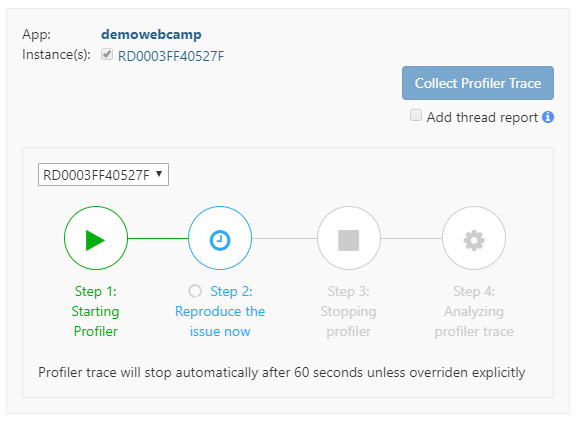The height and width of the screenshot is (423, 577).
Task: Click the info icon beside Add thread report
Action: (548, 117)
